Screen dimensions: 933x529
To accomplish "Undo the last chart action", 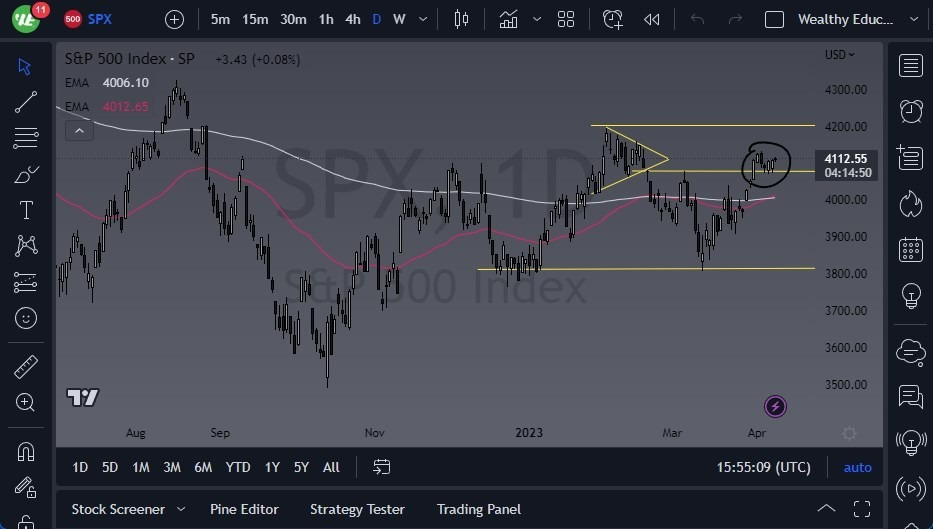I will tap(697, 20).
